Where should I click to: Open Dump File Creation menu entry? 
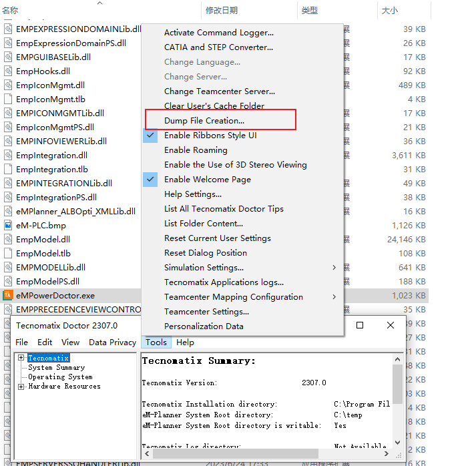(204, 121)
